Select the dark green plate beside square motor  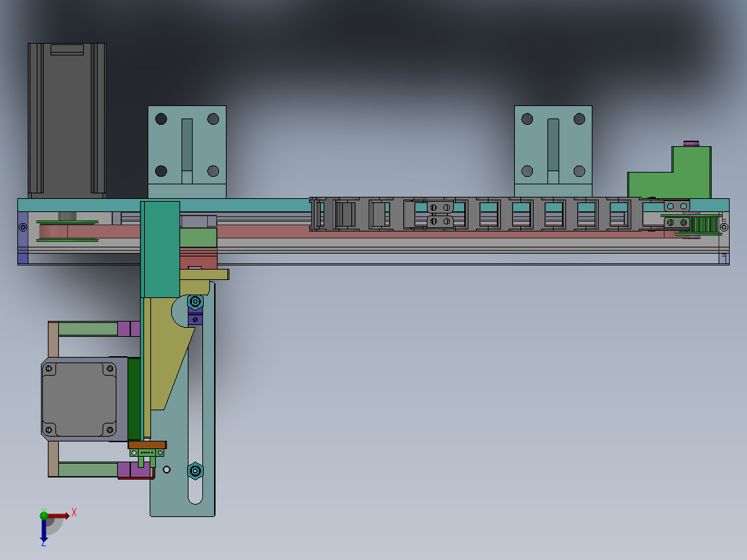(134, 399)
